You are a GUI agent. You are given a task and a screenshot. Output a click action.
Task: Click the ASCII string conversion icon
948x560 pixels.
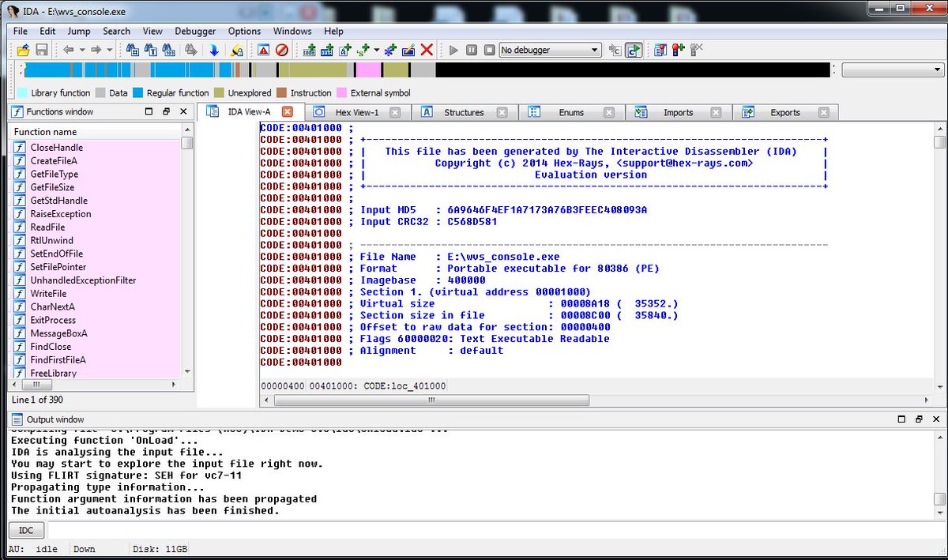[345, 50]
